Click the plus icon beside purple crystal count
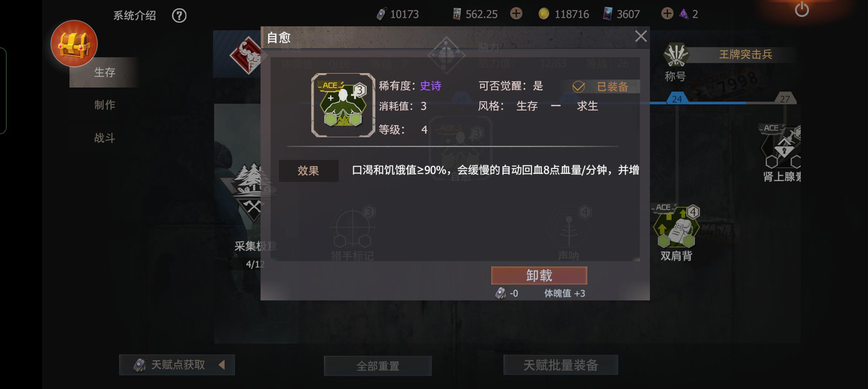Screen dimensions: 868x389 (667, 14)
